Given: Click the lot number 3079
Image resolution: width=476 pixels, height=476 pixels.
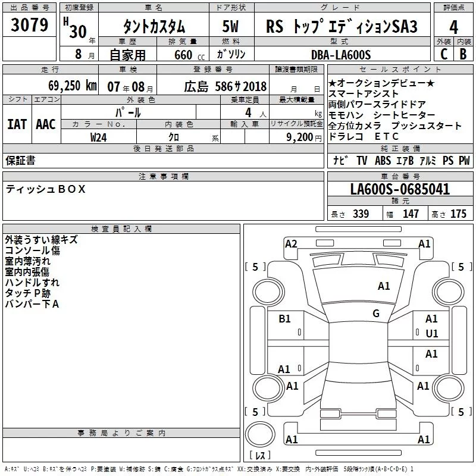Looking at the screenshot, I should (29, 25).
